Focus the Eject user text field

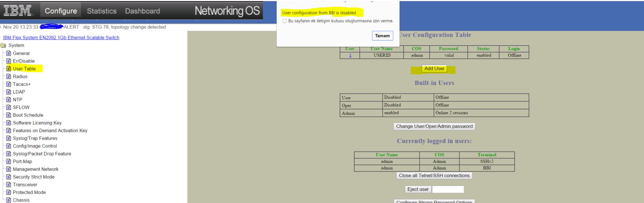click(448, 189)
